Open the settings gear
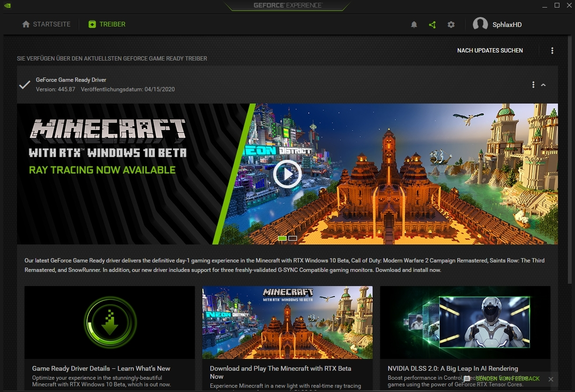The height and width of the screenshot is (392, 575). [x=451, y=25]
